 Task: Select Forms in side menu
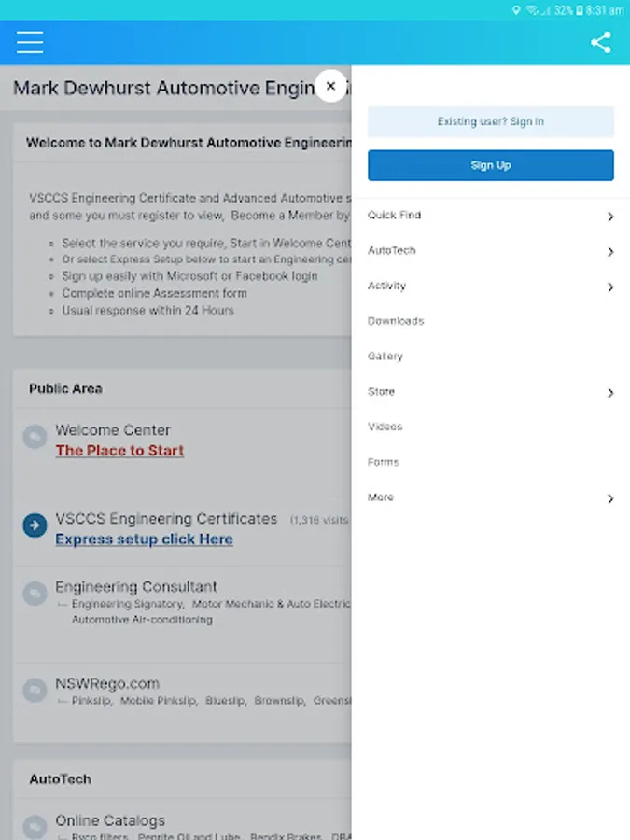pyautogui.click(x=384, y=462)
